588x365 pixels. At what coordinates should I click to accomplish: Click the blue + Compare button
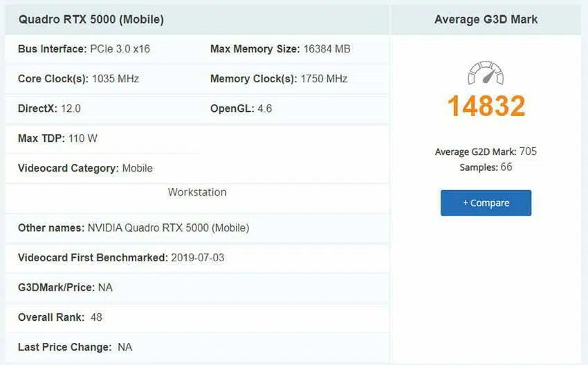pos(486,203)
